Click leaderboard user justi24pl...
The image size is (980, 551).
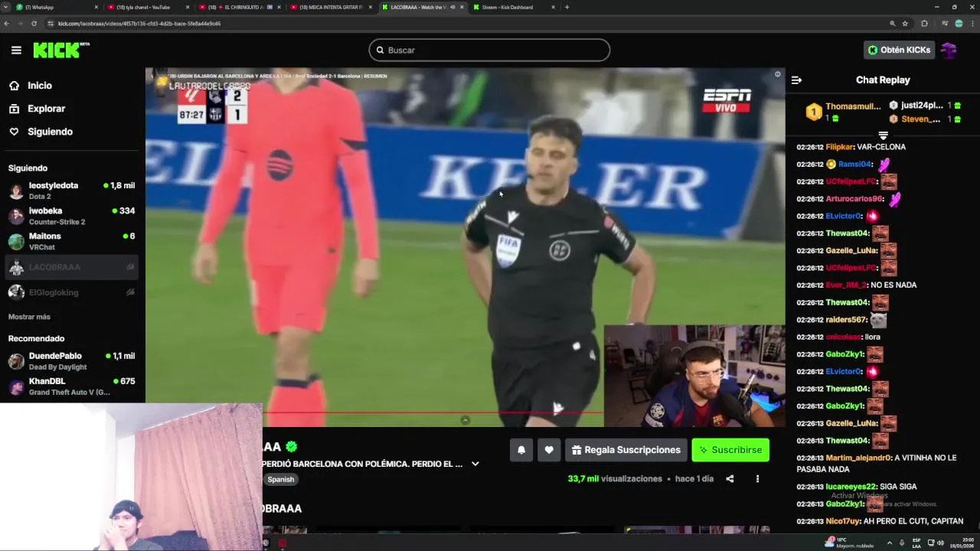922,106
